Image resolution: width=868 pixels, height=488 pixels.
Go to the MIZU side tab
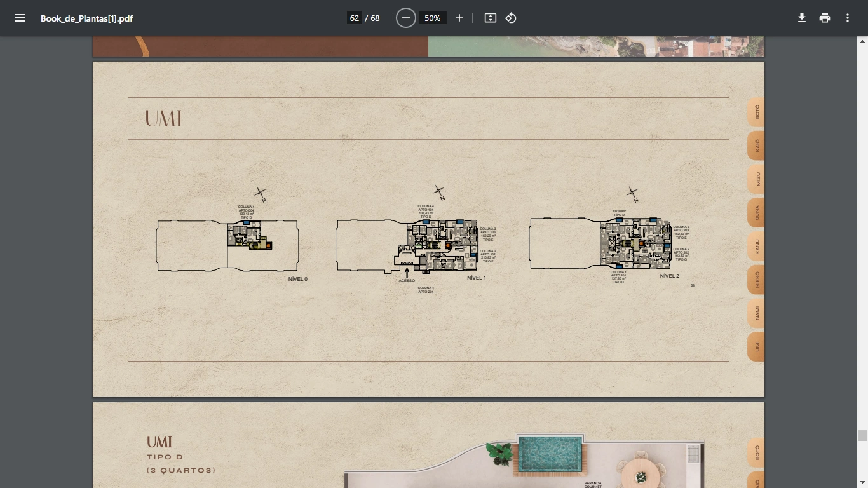pos(756,179)
